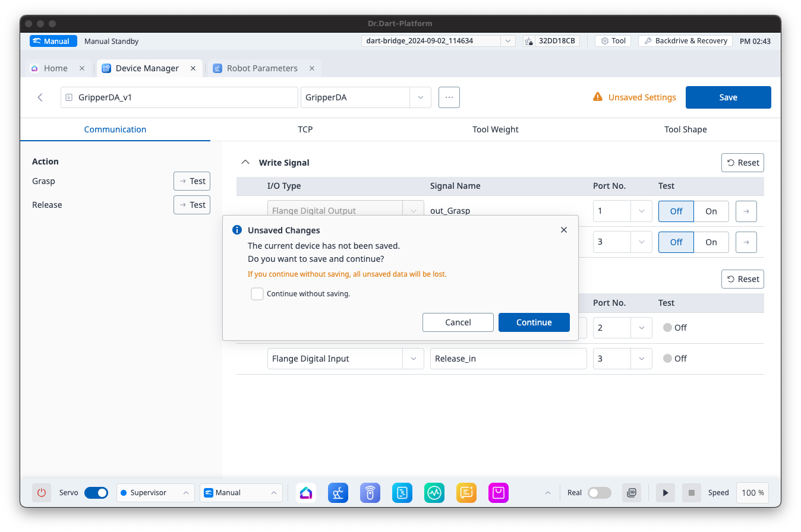This screenshot has height=532, width=801.
Task: Toggle the Servo switch off
Action: [x=96, y=493]
